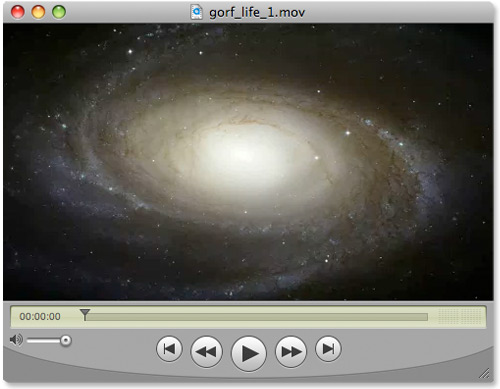Click the gorf_life_1.mov window title text
500x389 pixels.
(257, 13)
